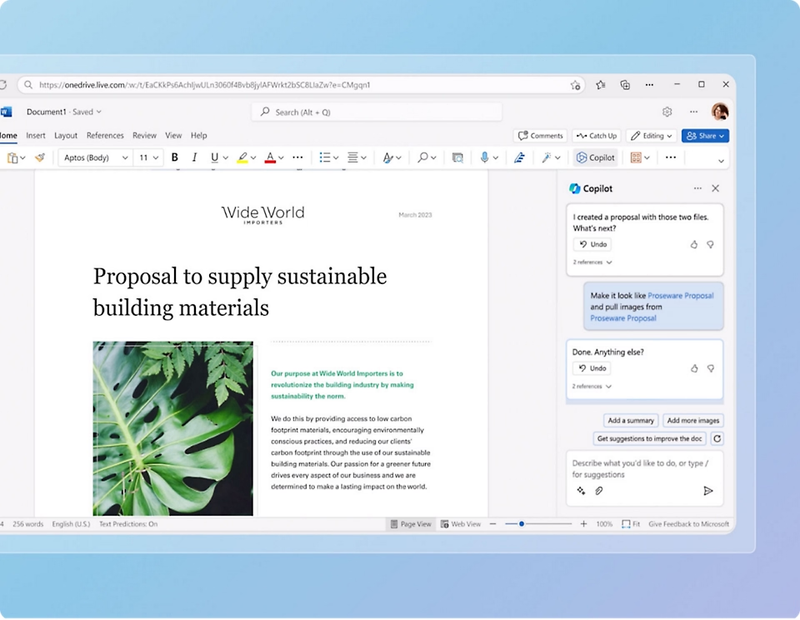Open Word settings gear icon
800x620 pixels.
tap(667, 112)
